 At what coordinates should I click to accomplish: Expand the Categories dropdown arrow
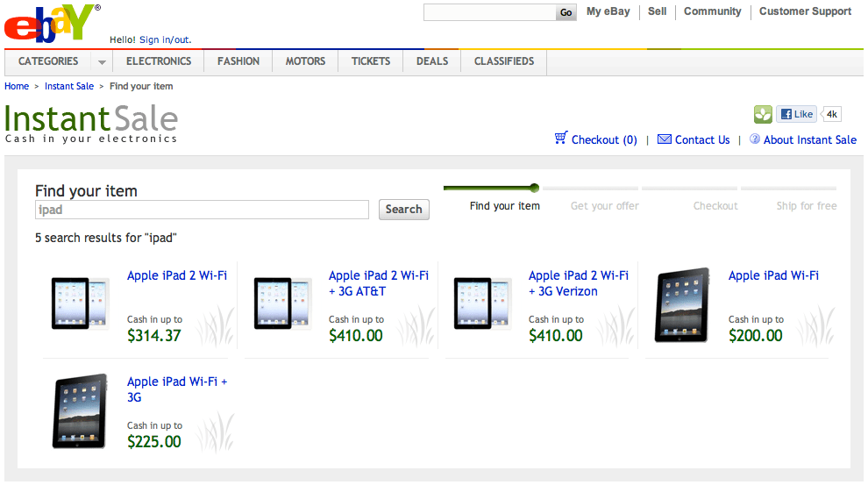pos(102,62)
